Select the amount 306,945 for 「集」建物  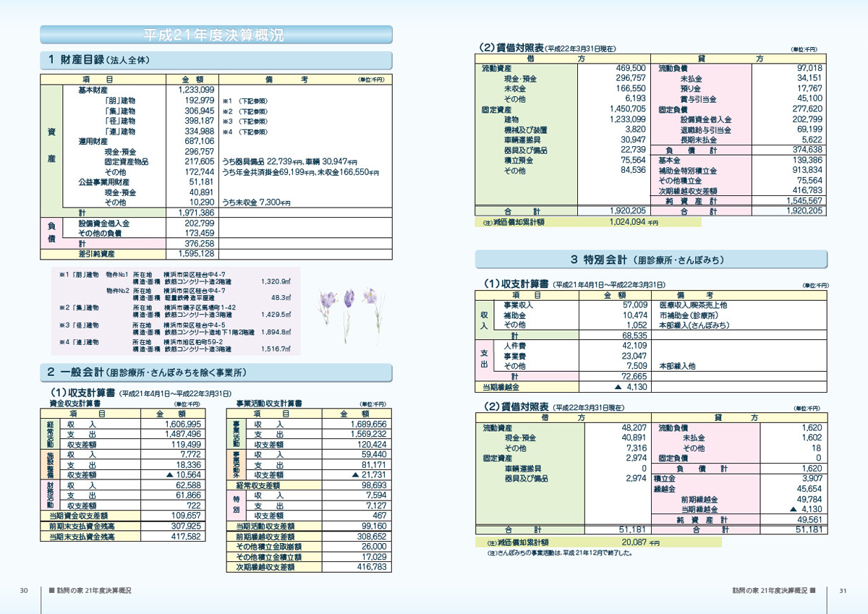point(200,111)
